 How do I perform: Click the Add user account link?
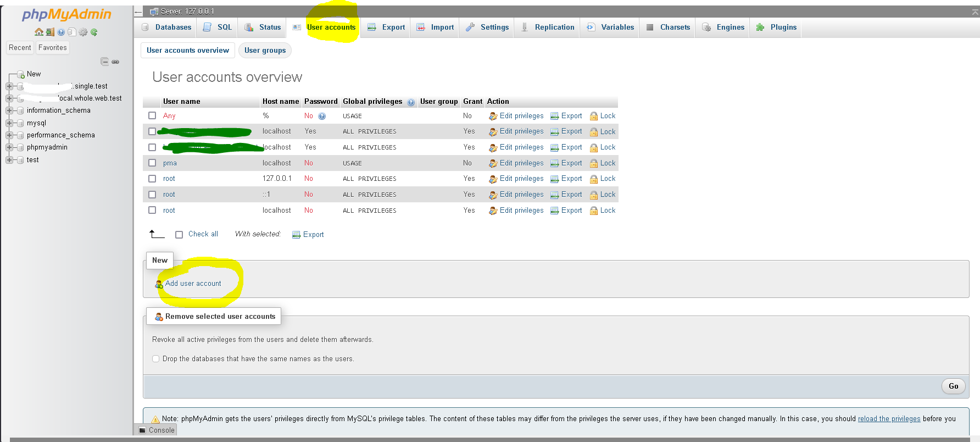(193, 284)
